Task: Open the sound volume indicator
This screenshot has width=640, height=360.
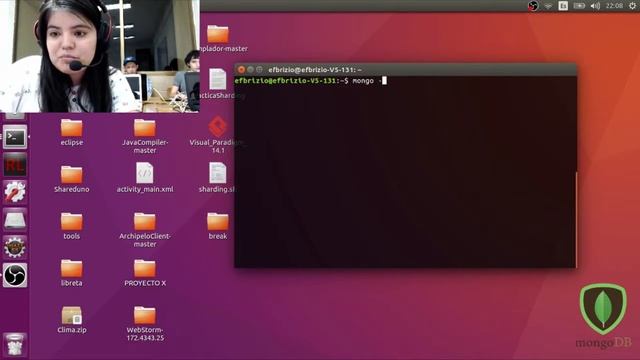Action: pos(596,6)
